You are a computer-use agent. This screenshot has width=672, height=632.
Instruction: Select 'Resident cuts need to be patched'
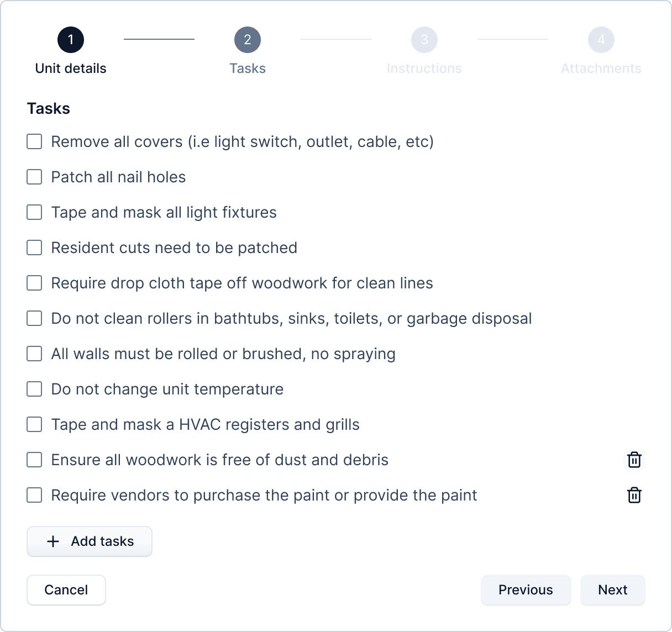click(x=34, y=247)
